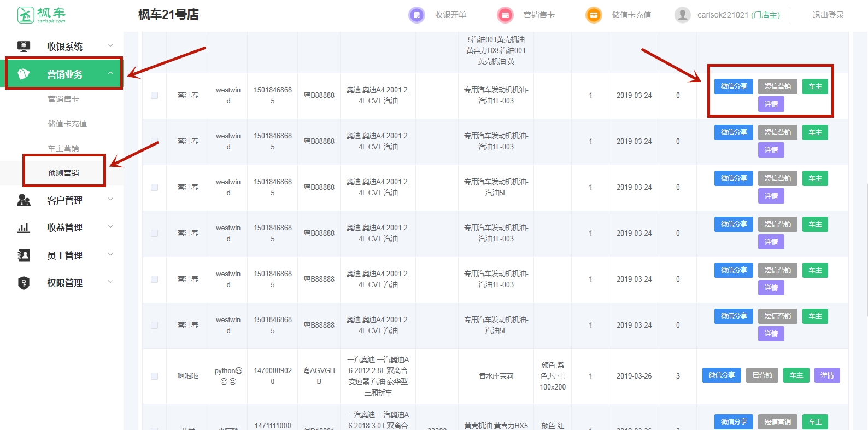The width and height of the screenshot is (868, 430).
Task: Click the purple 收银开单 icon
Action: [x=417, y=15]
